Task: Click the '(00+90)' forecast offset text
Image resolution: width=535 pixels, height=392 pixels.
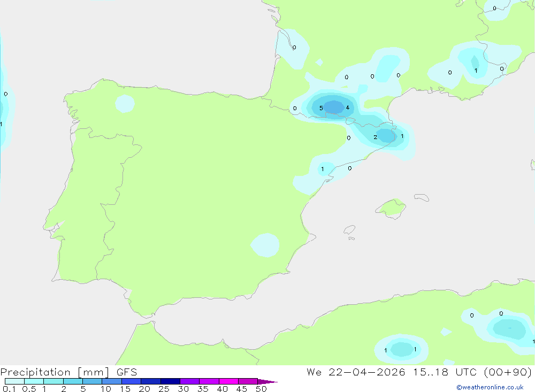Action: pyautogui.click(x=508, y=372)
